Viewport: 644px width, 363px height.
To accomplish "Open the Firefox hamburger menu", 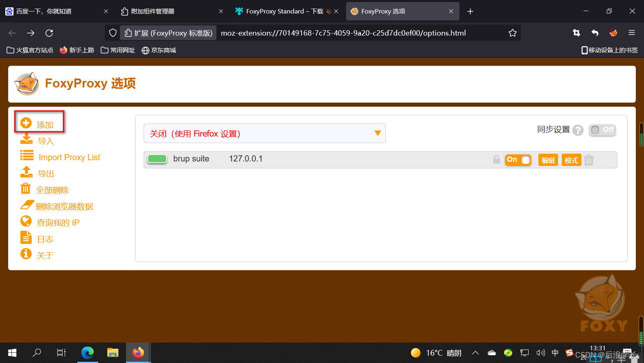I will tap(632, 33).
